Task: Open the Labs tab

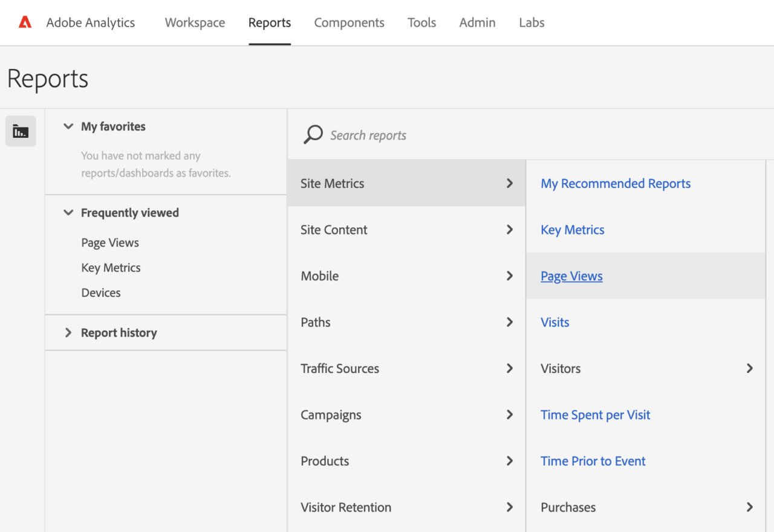Action: [532, 22]
